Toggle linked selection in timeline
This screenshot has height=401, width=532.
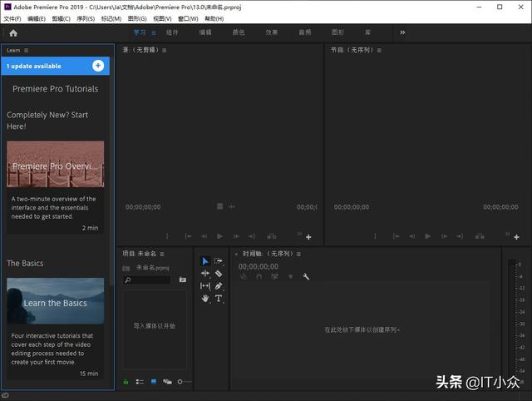[x=274, y=277]
